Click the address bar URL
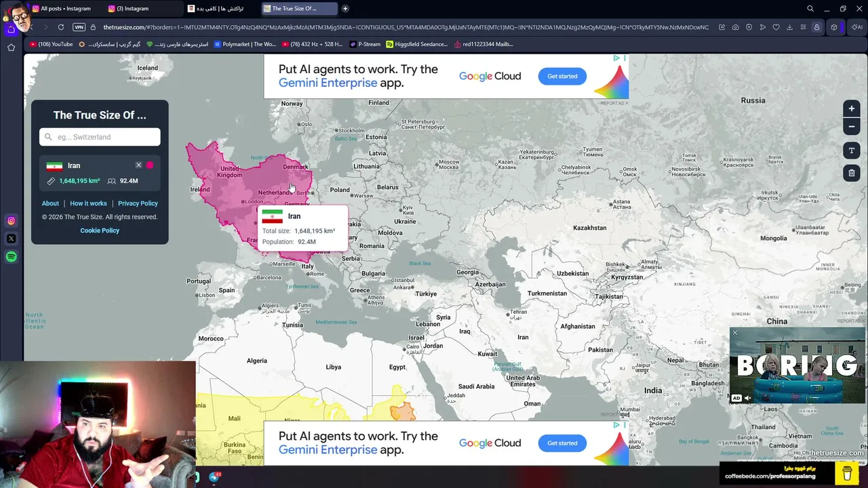Image resolution: width=868 pixels, height=488 pixels. tap(406, 27)
